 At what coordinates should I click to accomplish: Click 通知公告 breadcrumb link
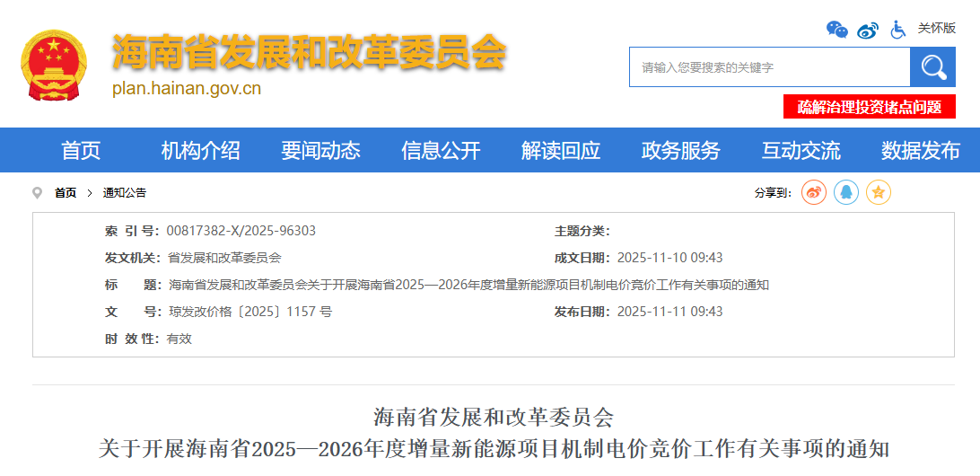click(125, 192)
